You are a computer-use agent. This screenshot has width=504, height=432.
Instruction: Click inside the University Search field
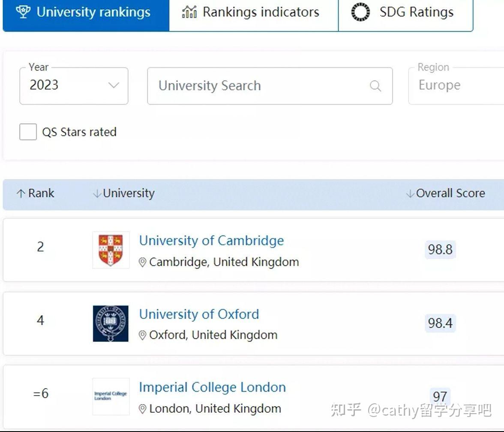click(x=257, y=86)
